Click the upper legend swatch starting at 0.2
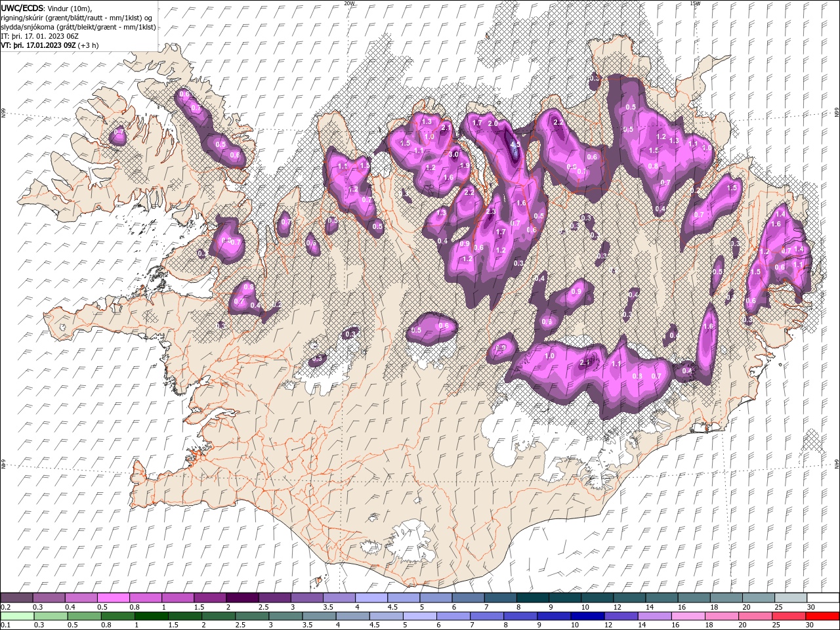840x630 pixels. point(17,598)
